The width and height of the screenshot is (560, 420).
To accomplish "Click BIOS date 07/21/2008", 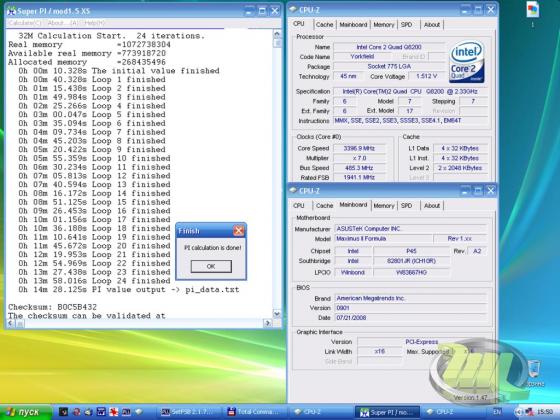I will pos(411,318).
